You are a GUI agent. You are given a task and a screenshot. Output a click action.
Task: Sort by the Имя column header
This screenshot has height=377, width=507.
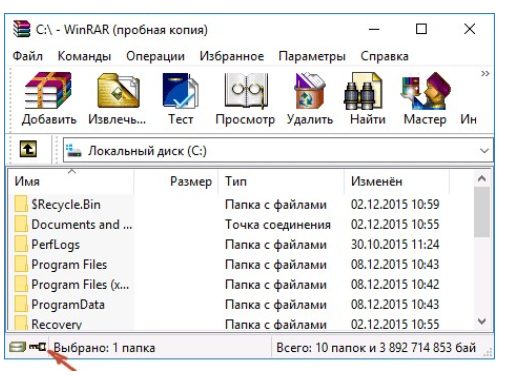[71, 181]
